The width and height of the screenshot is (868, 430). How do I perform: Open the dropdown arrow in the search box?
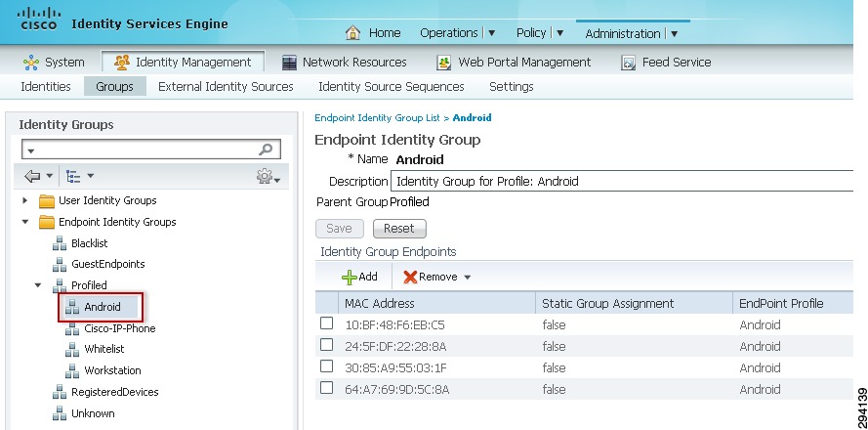pyautogui.click(x=31, y=150)
